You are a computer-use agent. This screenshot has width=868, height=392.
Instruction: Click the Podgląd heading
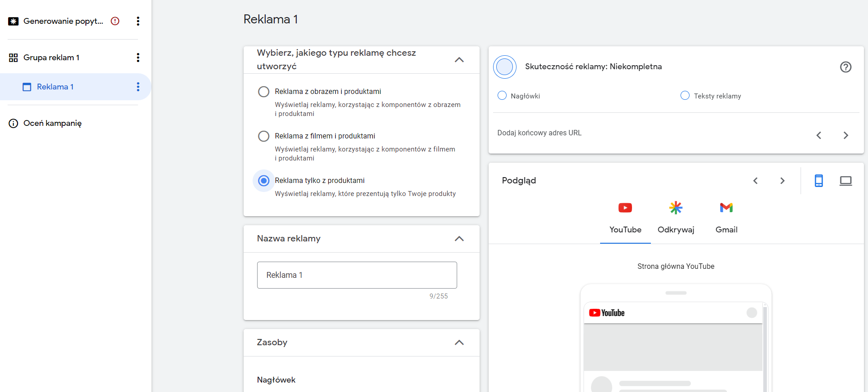(519, 181)
